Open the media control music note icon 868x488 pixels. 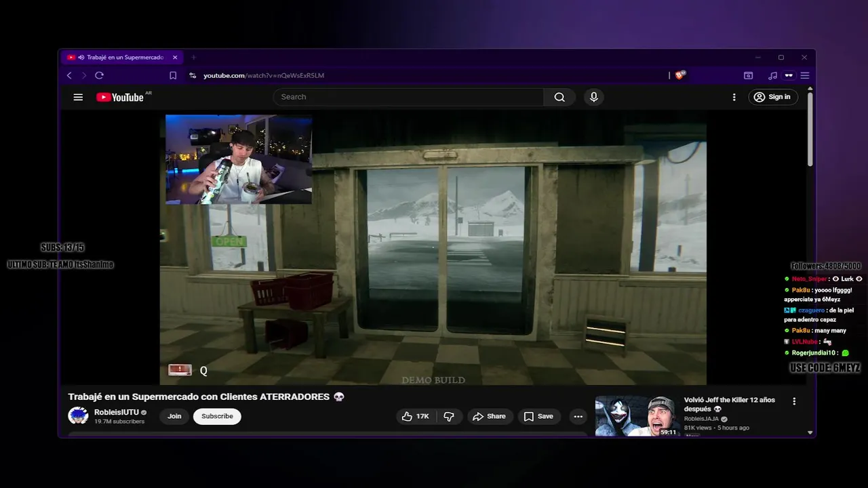(772, 75)
